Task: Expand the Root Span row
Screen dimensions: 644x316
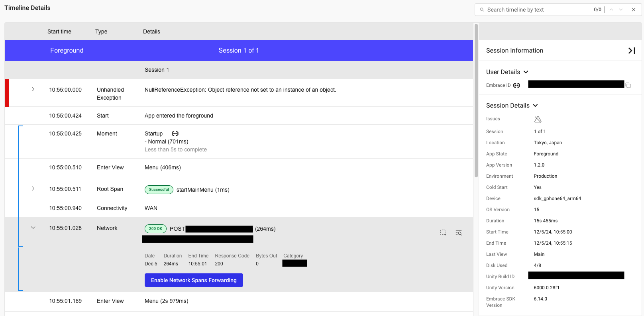Action: tap(33, 188)
